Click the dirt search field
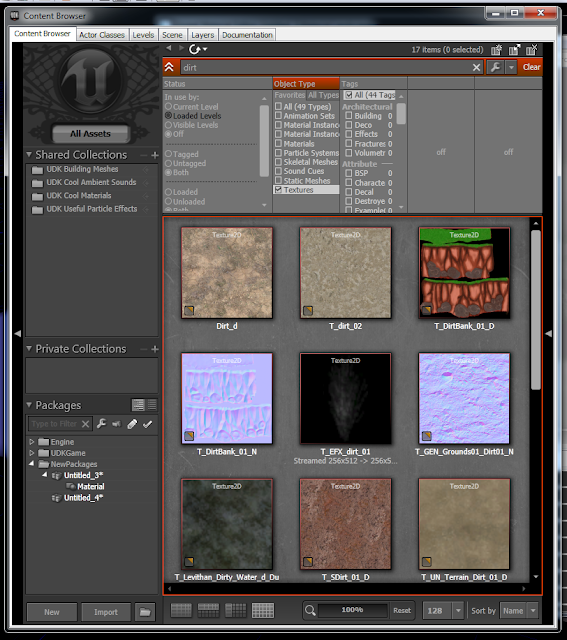This screenshot has height=640, width=567. pos(325,67)
